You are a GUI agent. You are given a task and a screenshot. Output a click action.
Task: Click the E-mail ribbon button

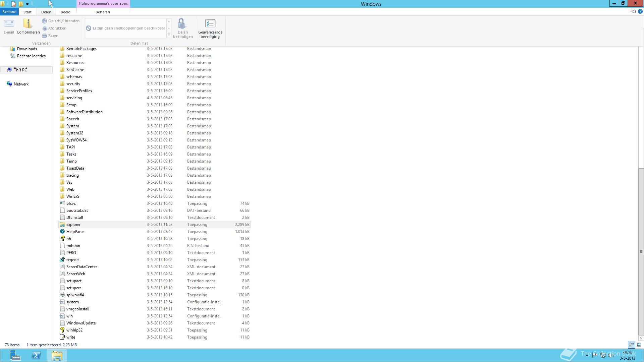(x=9, y=26)
